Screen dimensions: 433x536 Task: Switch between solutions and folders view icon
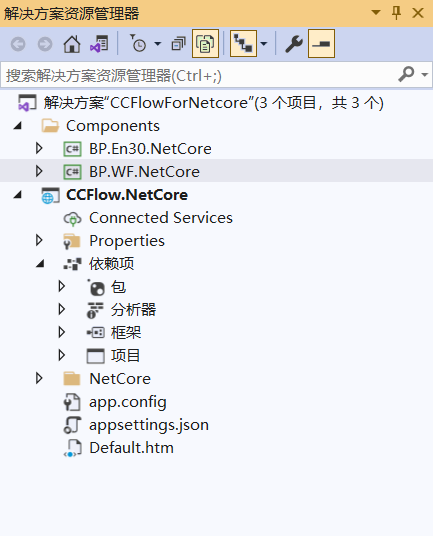[x=99, y=44]
